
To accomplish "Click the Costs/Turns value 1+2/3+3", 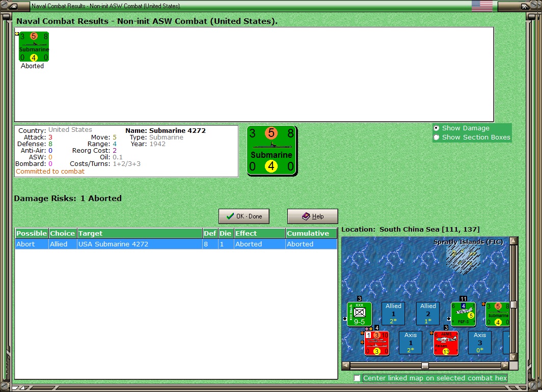I will tap(126, 164).
